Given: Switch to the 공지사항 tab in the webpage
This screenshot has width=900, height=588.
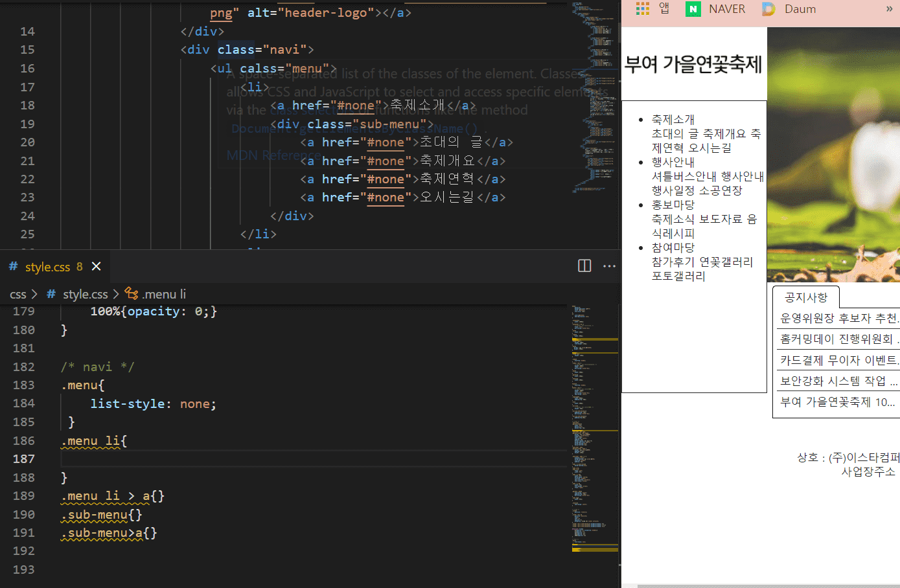Looking at the screenshot, I should 806,297.
